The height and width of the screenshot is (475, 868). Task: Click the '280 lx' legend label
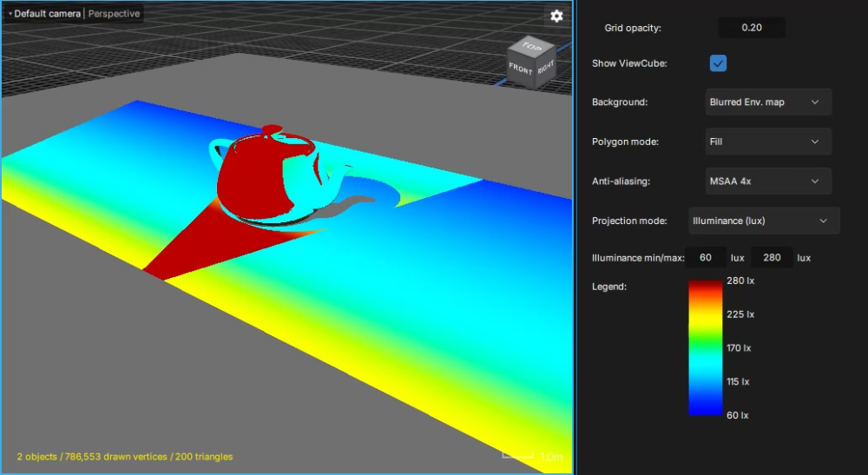[x=740, y=280]
